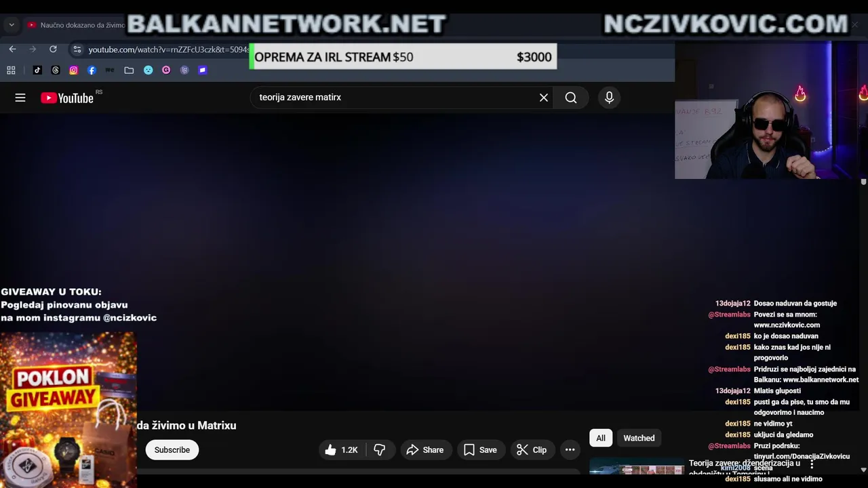Select the All filter chip
The width and height of the screenshot is (868, 488).
(601, 439)
